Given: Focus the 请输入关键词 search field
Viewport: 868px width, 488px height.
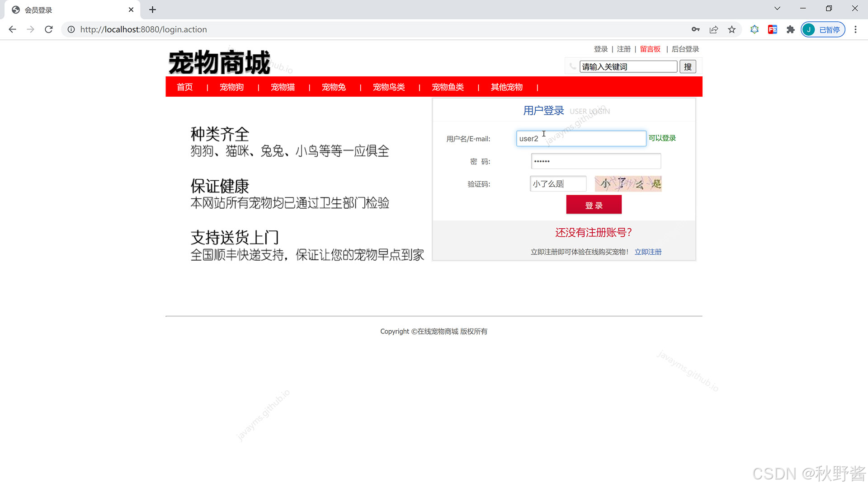Looking at the screenshot, I should 628,67.
